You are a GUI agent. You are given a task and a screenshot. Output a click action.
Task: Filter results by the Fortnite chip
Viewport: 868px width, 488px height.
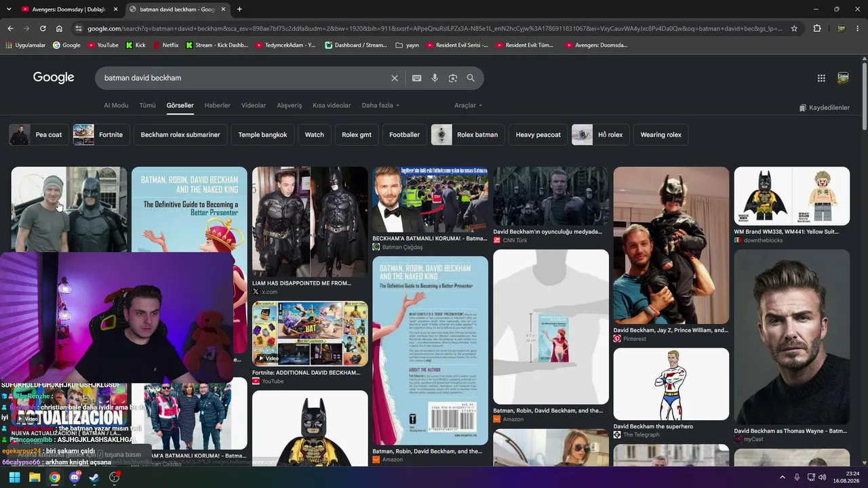(101, 135)
